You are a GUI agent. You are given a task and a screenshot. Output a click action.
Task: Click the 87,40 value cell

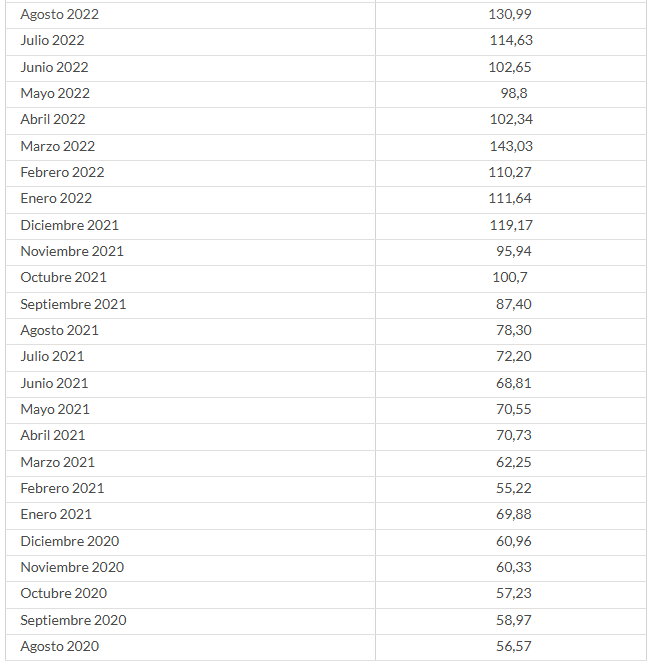click(x=514, y=304)
